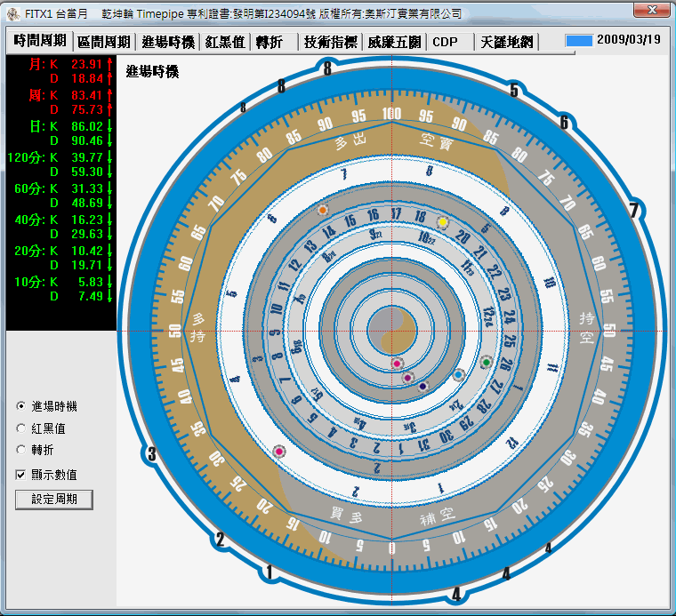Click the 買多 zone label
676x616 pixels.
pos(346,515)
